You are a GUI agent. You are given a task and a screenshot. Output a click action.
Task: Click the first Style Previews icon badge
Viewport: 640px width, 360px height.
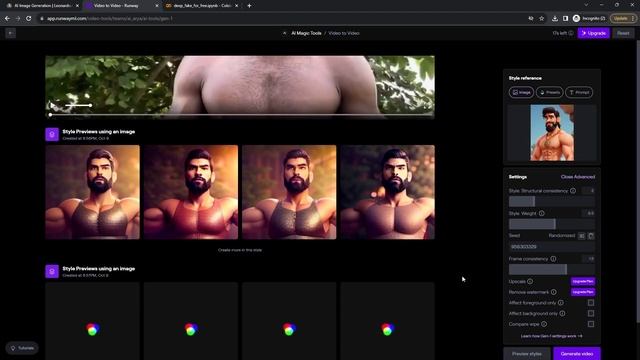click(52, 134)
